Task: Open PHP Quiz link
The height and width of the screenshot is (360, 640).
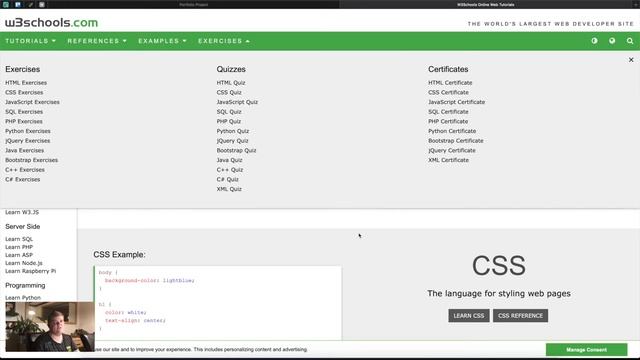Action: coord(229,121)
